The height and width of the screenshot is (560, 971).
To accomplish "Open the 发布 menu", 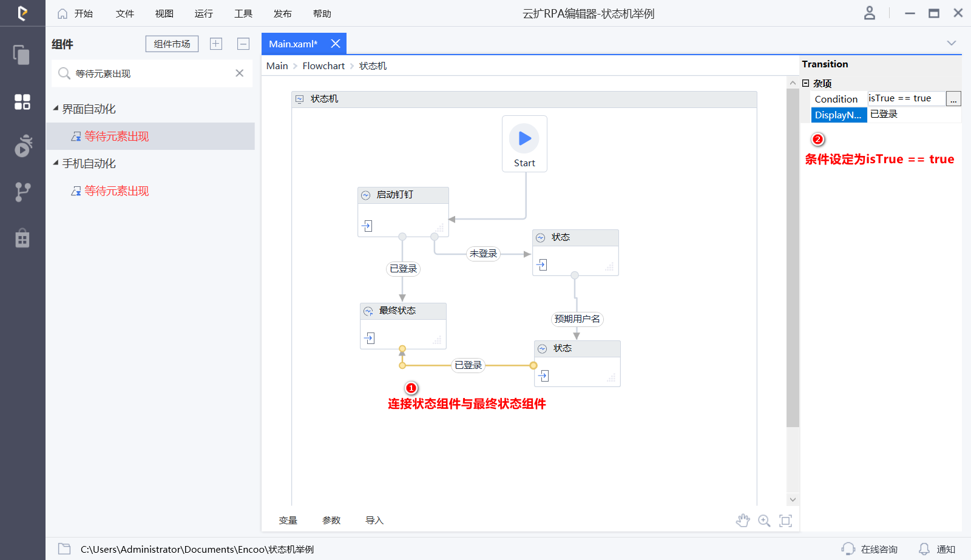I will [282, 13].
